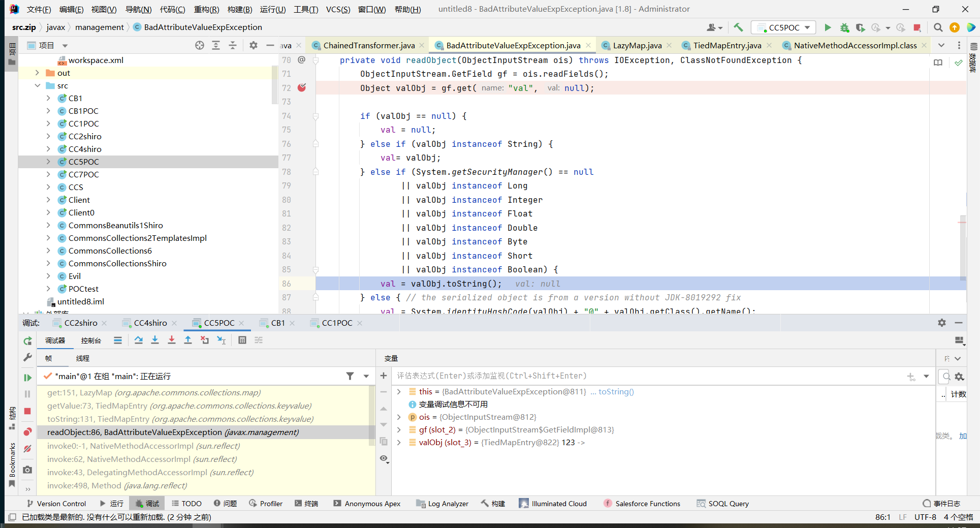Collapse all in the project panel
This screenshot has width=980, height=528.
[233, 45]
